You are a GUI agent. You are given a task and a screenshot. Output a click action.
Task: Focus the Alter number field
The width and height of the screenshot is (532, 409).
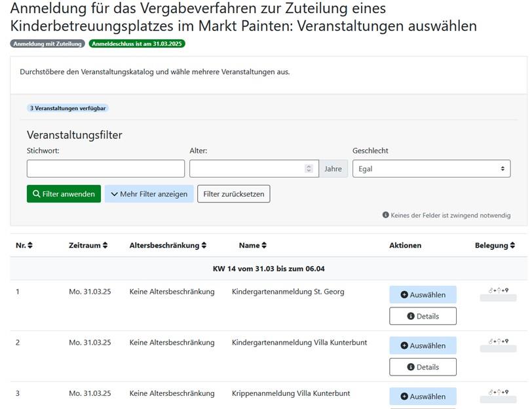(254, 168)
